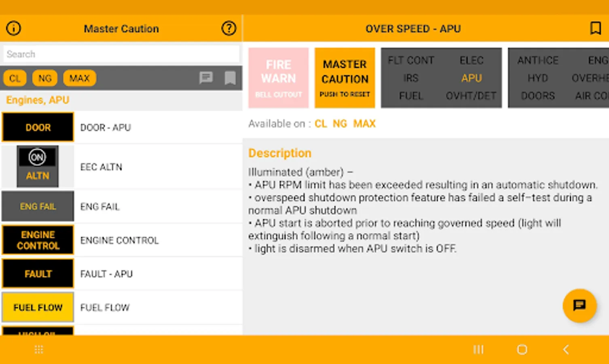Toggle the CL filter chip in list toolbar

click(x=15, y=78)
